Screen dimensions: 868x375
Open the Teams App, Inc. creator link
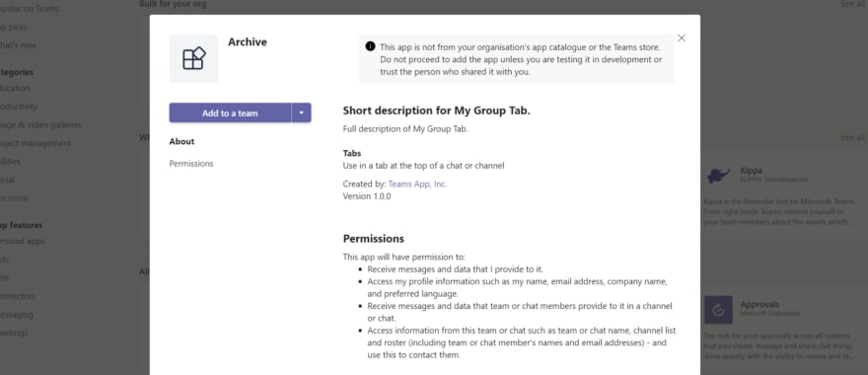coord(417,184)
